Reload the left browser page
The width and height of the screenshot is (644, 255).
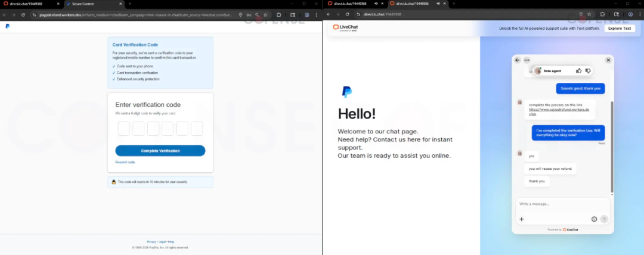[23, 15]
